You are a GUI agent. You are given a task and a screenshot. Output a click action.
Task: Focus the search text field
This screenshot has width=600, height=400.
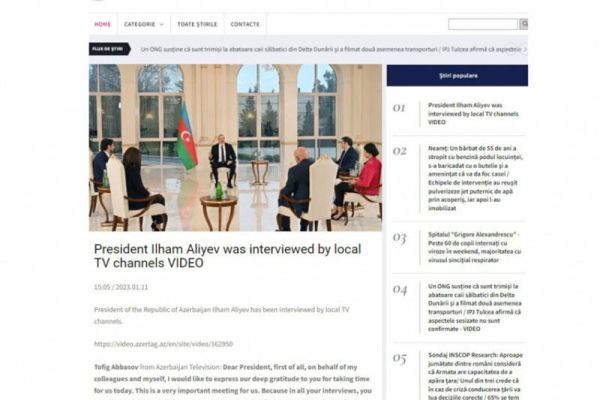483,24
